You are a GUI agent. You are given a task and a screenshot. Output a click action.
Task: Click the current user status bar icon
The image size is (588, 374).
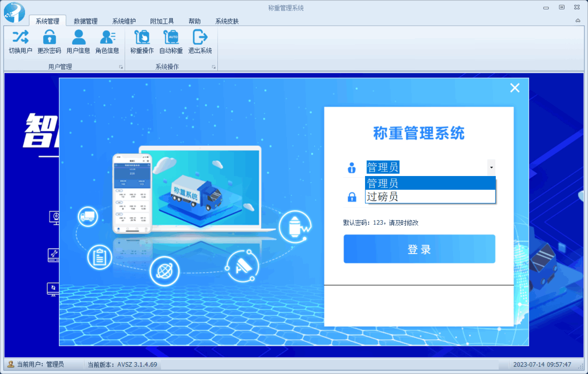point(11,364)
